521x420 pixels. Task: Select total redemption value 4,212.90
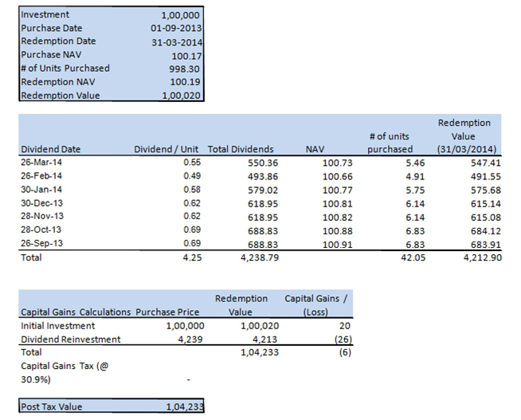coord(480,257)
